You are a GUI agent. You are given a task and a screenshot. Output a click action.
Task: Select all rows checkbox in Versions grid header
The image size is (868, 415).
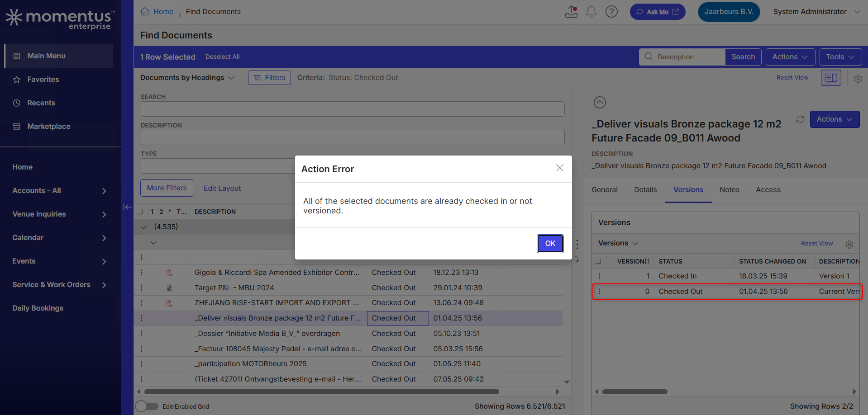(598, 261)
